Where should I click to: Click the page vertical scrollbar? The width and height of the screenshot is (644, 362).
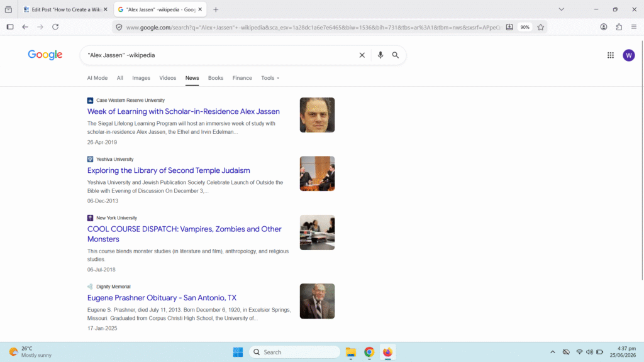pyautogui.click(x=642, y=160)
